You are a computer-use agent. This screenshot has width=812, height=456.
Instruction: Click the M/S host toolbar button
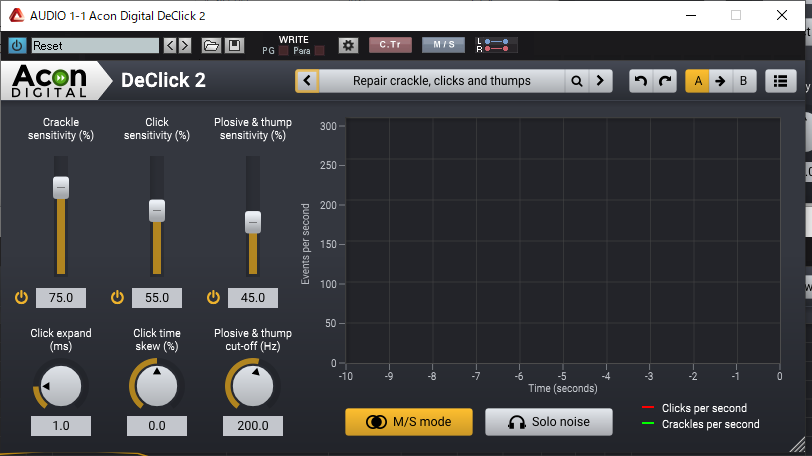443,45
